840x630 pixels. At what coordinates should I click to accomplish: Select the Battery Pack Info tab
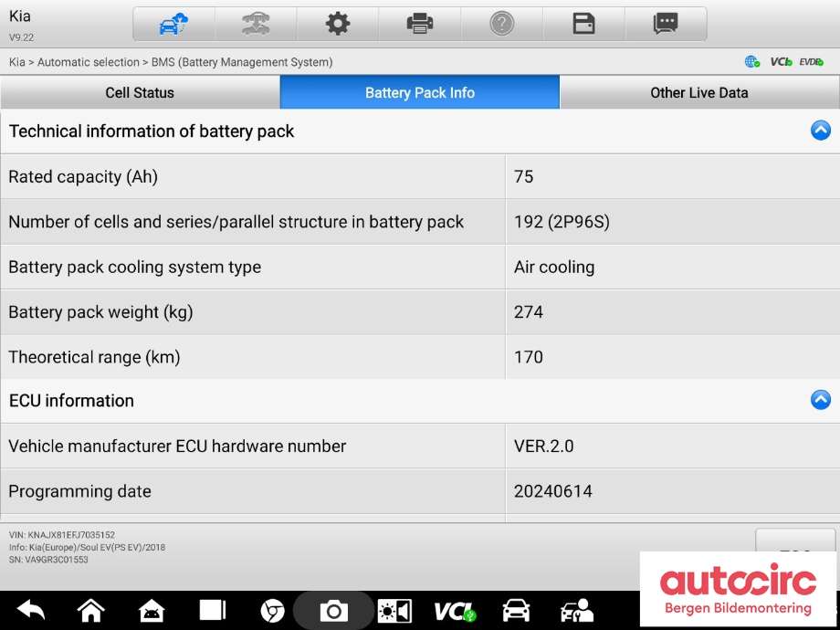point(420,93)
